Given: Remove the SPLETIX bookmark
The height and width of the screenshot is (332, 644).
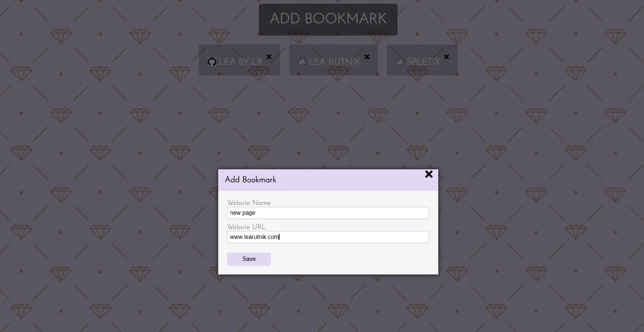Looking at the screenshot, I should (447, 57).
